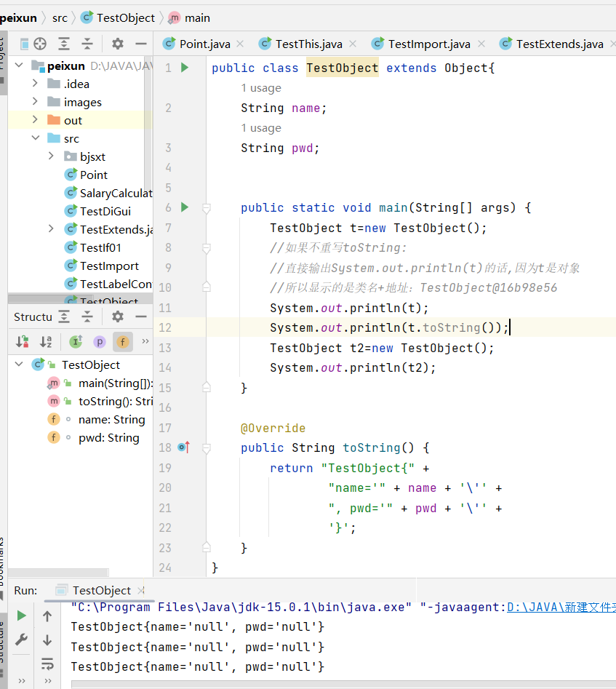Expand the images folder

pos(35,102)
